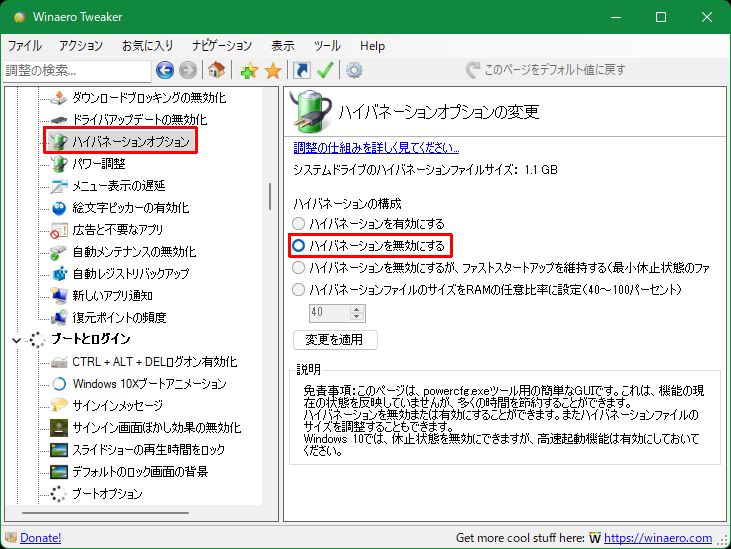Click サインインメッセージ speech bubble icon
This screenshot has height=549, width=731.
(59, 405)
